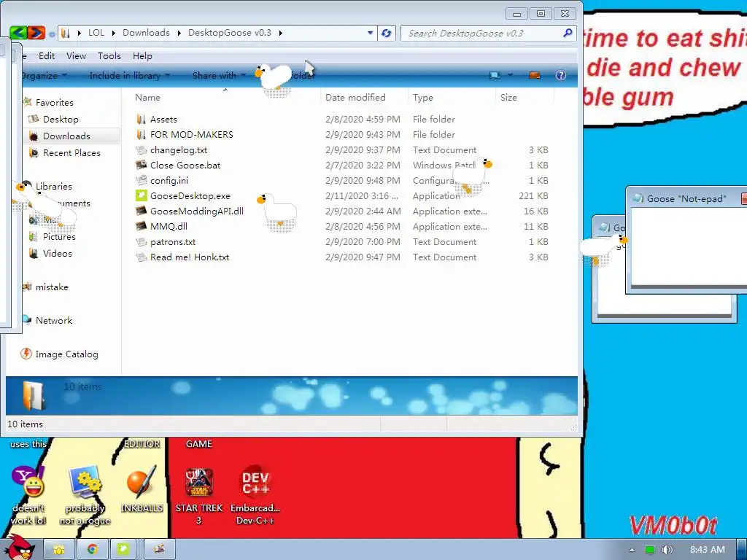
Task: Select the changelog.txt file
Action: click(x=179, y=149)
